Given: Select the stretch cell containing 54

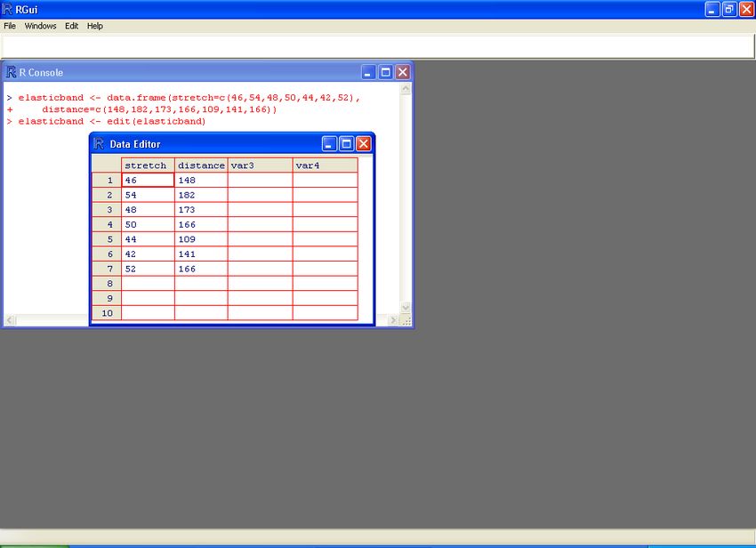Looking at the screenshot, I should coord(148,195).
